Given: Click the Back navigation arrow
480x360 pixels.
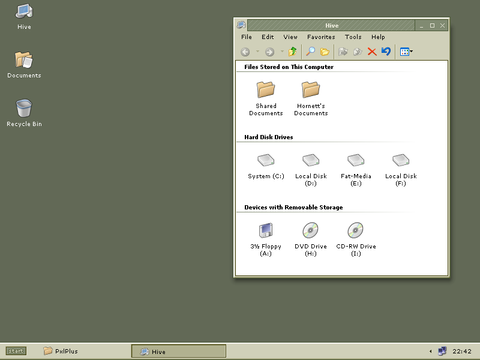Looking at the screenshot, I should tap(245, 52).
